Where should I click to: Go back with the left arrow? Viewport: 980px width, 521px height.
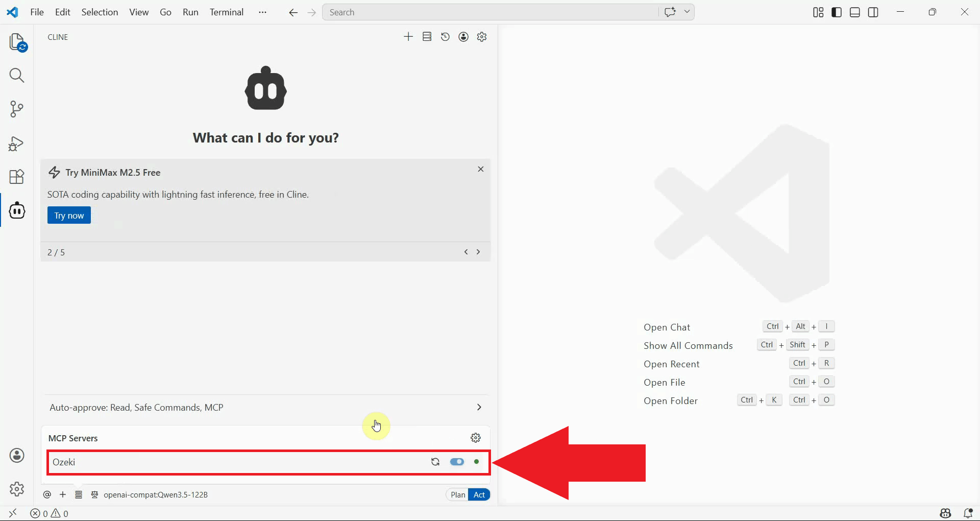(293, 12)
